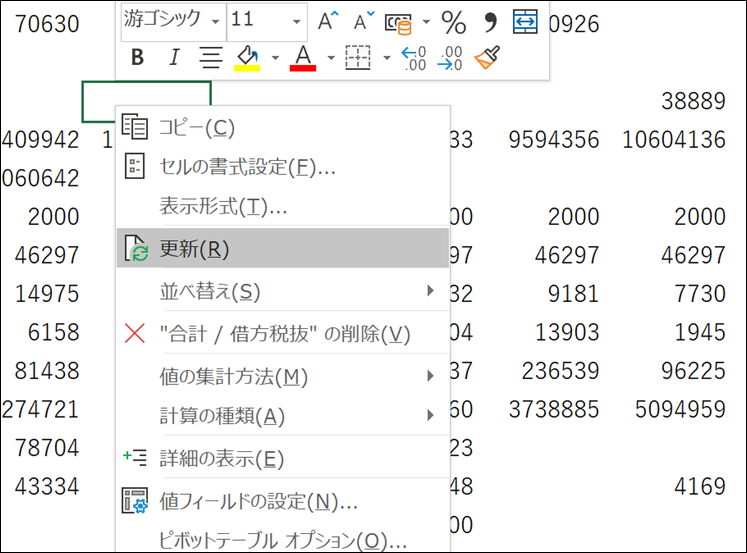Select the cell containing 78704
This screenshot has height=553, width=747.
tap(47, 448)
